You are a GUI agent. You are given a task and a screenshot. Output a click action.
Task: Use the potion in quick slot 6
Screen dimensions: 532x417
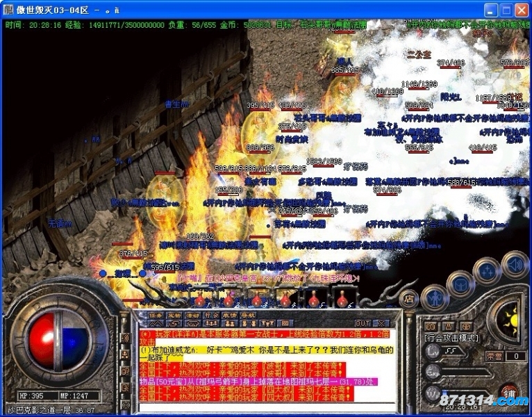pyautogui.click(x=342, y=300)
